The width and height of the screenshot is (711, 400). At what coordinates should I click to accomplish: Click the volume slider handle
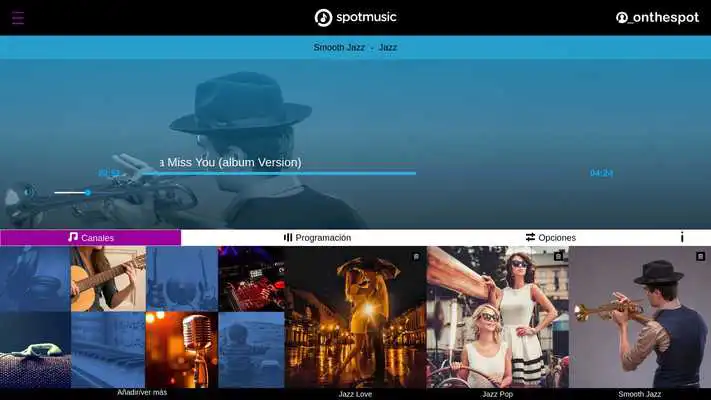pos(88,193)
